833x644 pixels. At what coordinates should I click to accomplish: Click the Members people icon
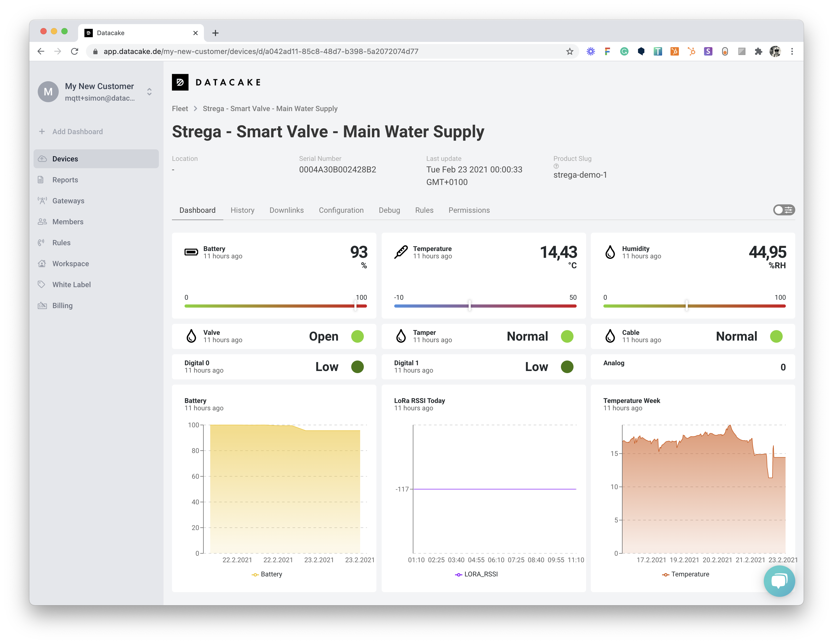[42, 222]
